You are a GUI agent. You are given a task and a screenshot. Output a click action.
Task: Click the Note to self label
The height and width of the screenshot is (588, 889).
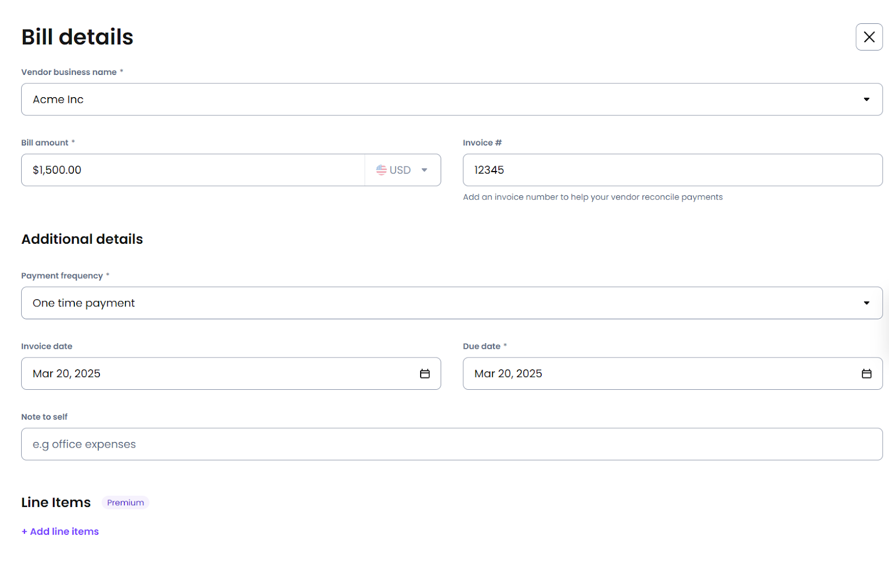coord(44,417)
